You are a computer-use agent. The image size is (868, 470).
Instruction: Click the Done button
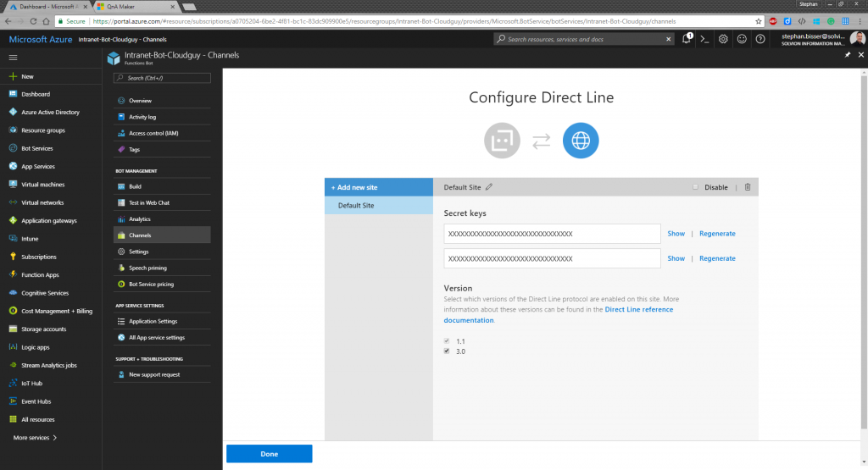click(269, 454)
